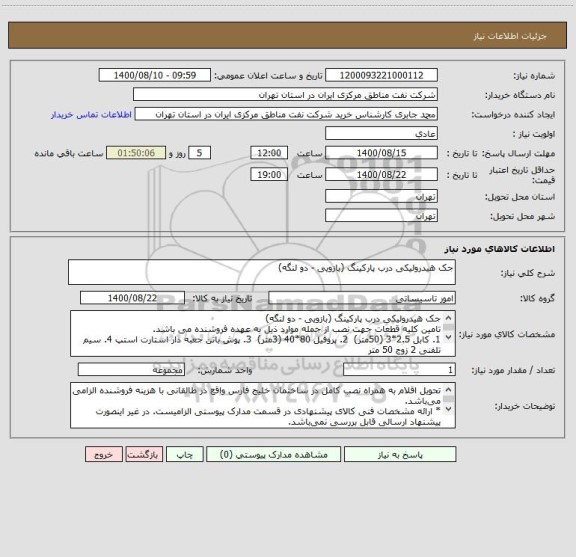Viewport: 576px width, 557px height.
Task: Click the خروج exit button
Action: coord(104,454)
